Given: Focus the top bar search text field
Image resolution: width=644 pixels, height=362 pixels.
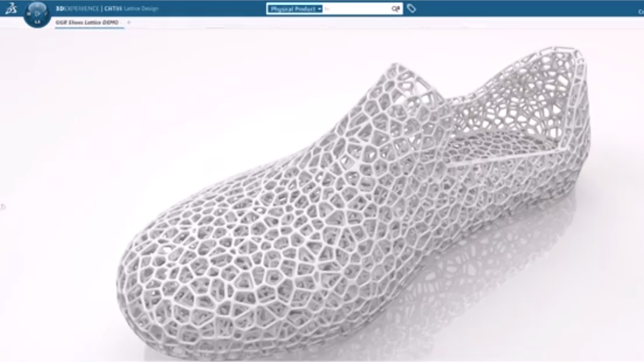Looking at the screenshot, I should (356, 9).
